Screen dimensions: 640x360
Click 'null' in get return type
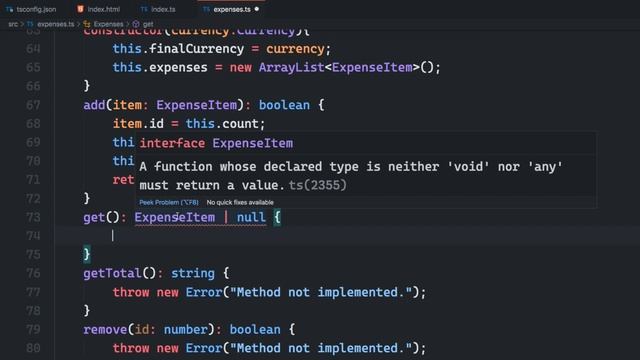point(251,217)
